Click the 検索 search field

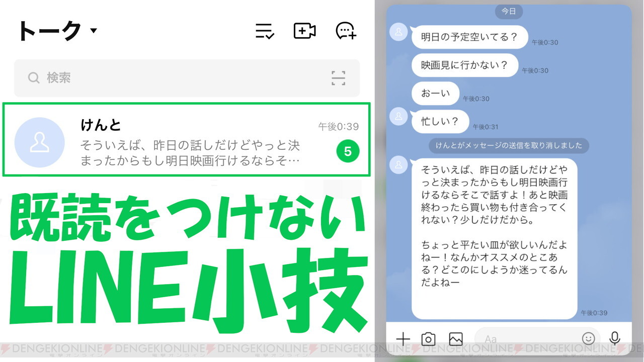pos(187,78)
